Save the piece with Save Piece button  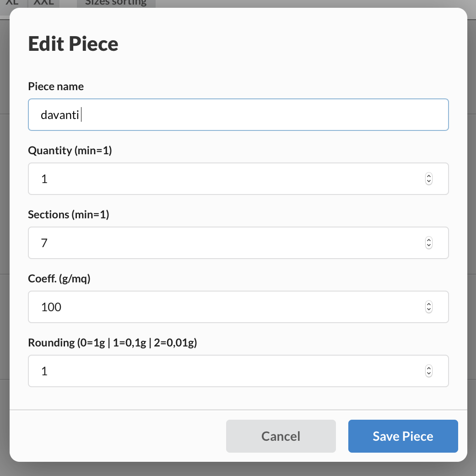click(x=403, y=436)
